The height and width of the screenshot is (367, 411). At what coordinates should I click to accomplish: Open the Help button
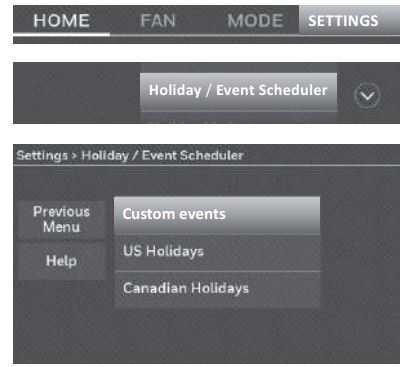pos(62,261)
